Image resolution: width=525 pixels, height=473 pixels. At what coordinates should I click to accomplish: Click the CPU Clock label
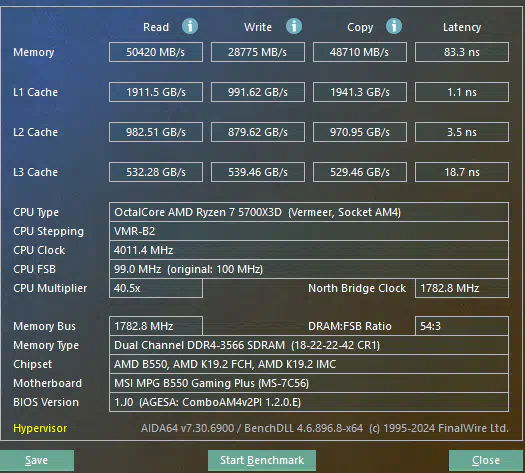[x=39, y=250]
